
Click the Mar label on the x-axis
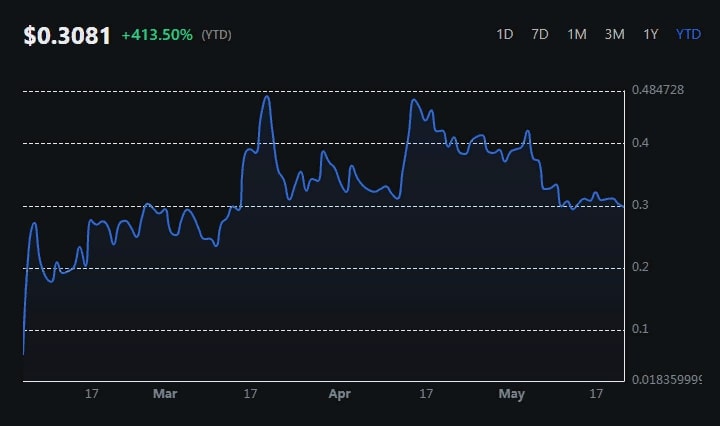tap(165, 395)
